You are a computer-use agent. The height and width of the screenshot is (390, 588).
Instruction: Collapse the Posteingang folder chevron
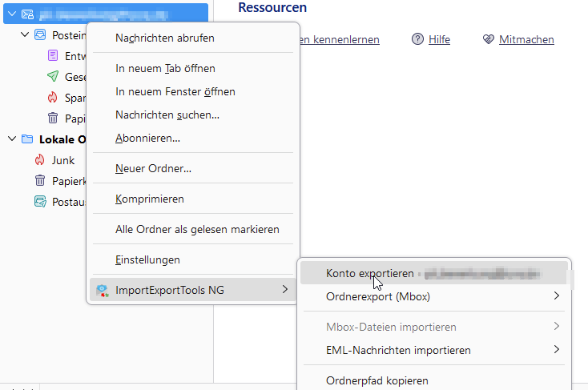(25, 35)
